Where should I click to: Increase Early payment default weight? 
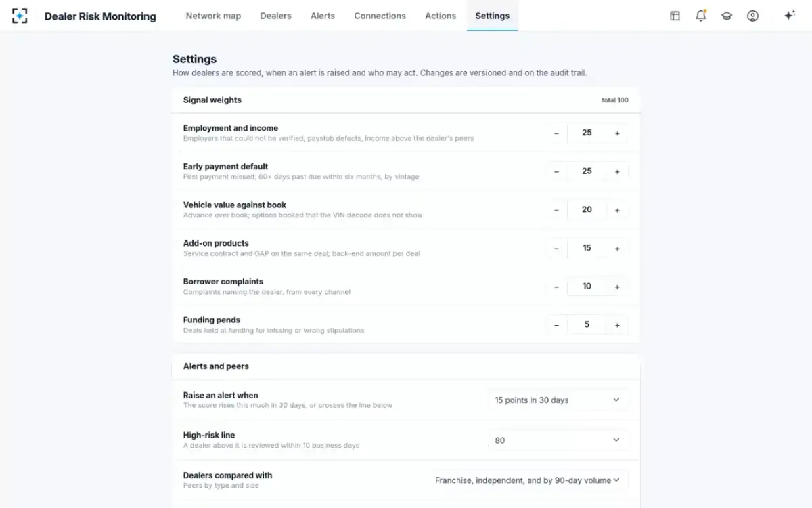tap(617, 171)
